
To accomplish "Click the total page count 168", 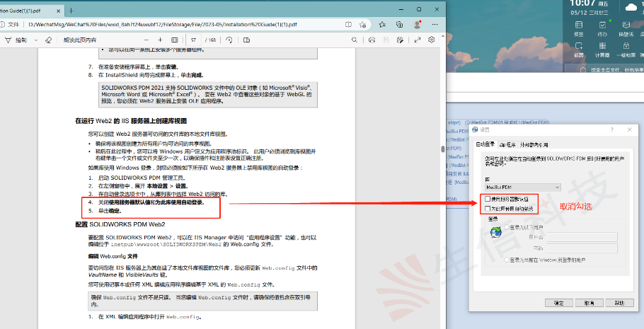I will [212, 40].
